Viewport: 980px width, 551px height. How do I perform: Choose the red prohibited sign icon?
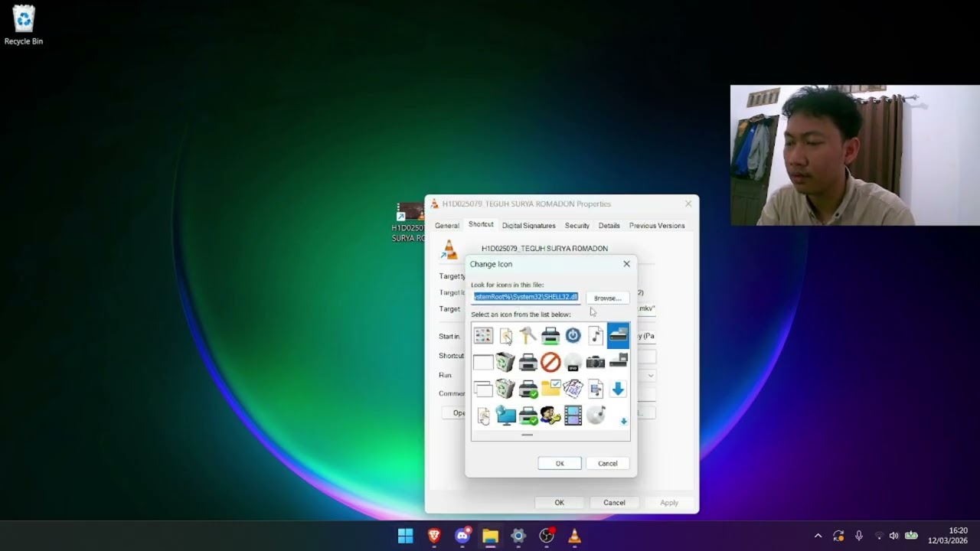click(x=550, y=362)
